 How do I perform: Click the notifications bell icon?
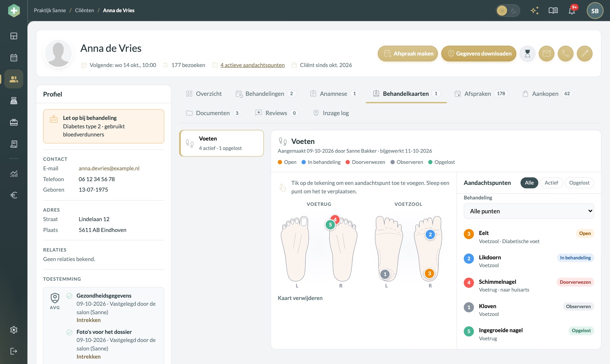[x=572, y=10]
